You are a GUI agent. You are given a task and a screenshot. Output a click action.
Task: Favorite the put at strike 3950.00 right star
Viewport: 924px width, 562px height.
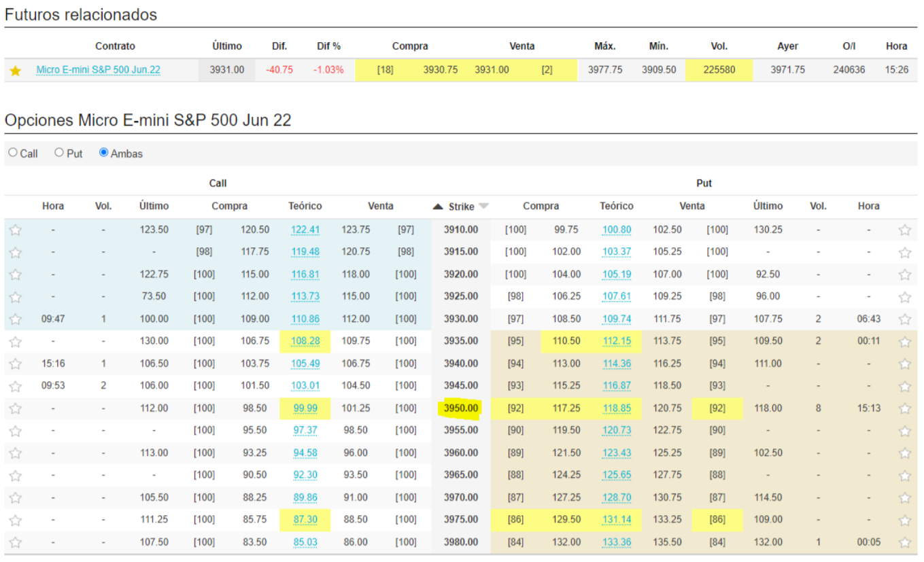pyautogui.click(x=904, y=408)
